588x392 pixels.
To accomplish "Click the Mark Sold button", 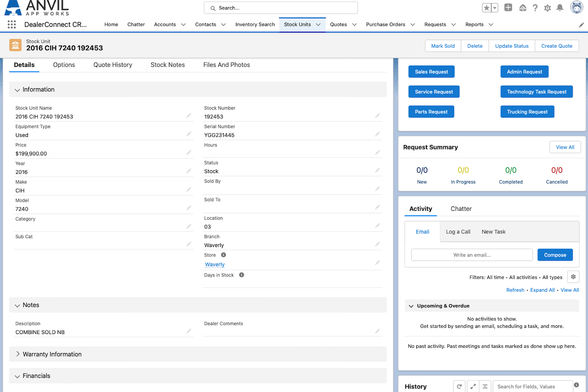I will pyautogui.click(x=443, y=46).
